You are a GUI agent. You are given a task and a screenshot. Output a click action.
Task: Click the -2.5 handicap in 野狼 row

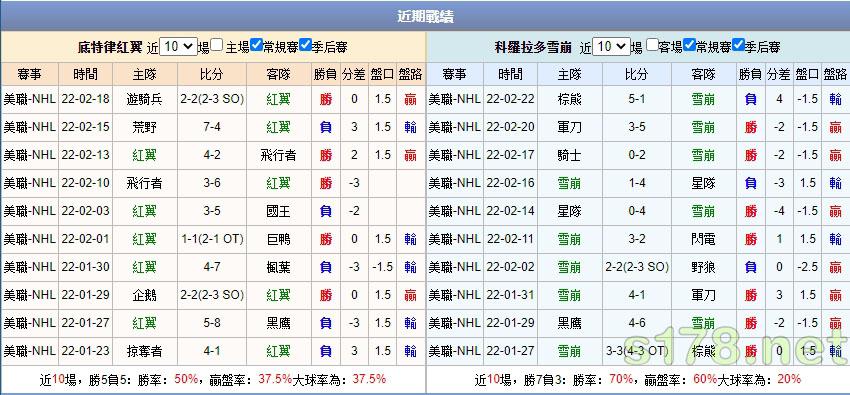point(807,267)
